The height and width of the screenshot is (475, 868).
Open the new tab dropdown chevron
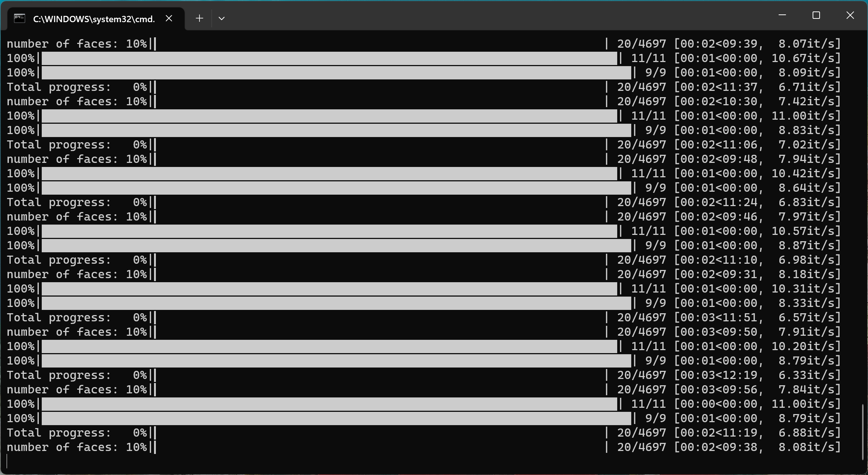point(221,18)
